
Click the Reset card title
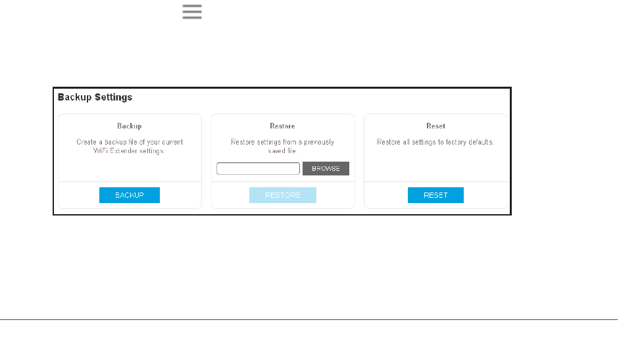click(435, 125)
